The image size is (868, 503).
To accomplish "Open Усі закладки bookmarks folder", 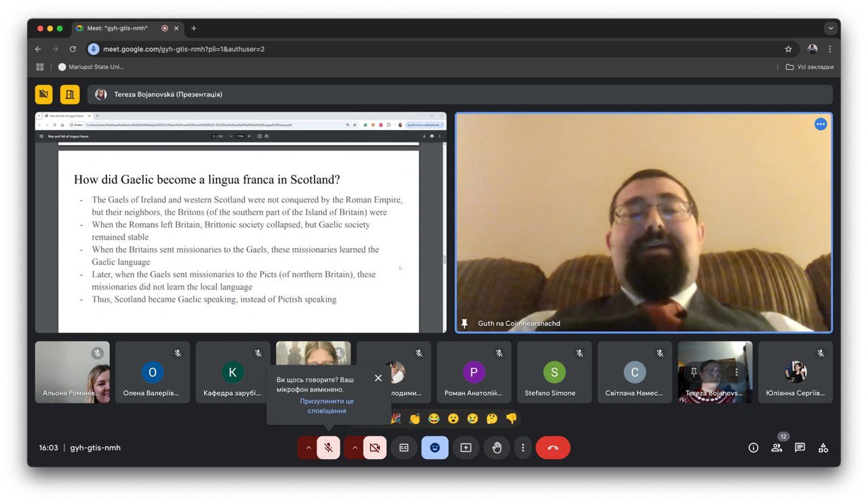I will [x=810, y=67].
